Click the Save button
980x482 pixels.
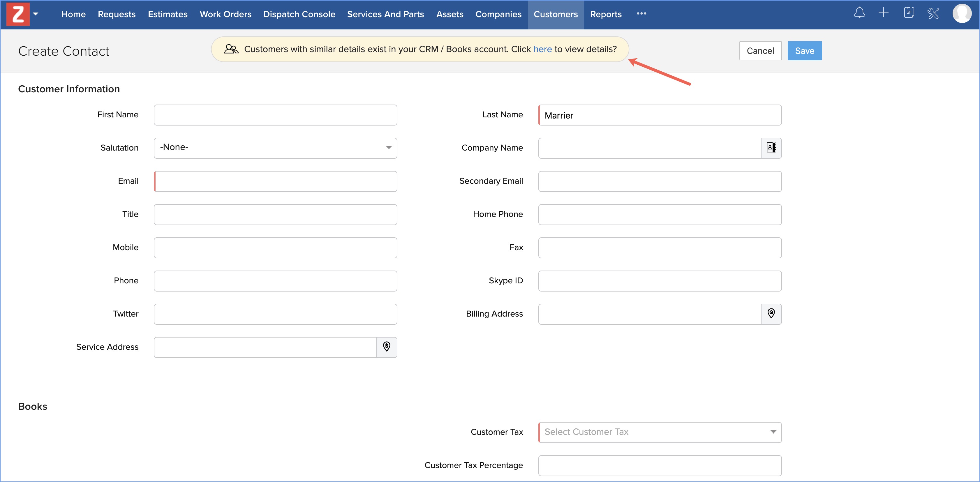tap(804, 51)
